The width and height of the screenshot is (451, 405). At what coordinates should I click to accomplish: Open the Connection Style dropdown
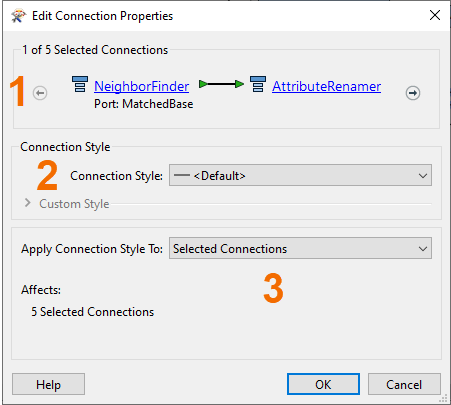pos(300,175)
